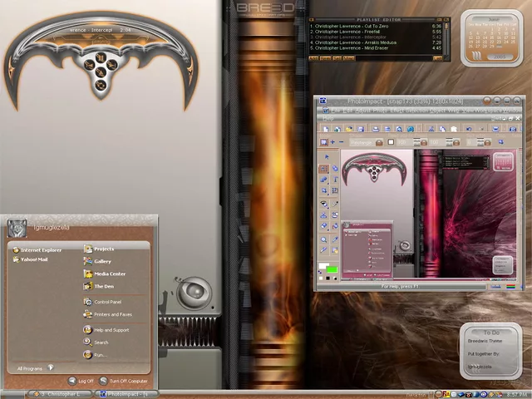
Task: Open the Adjust menu in PhotoImpact
Action: (x=362, y=111)
